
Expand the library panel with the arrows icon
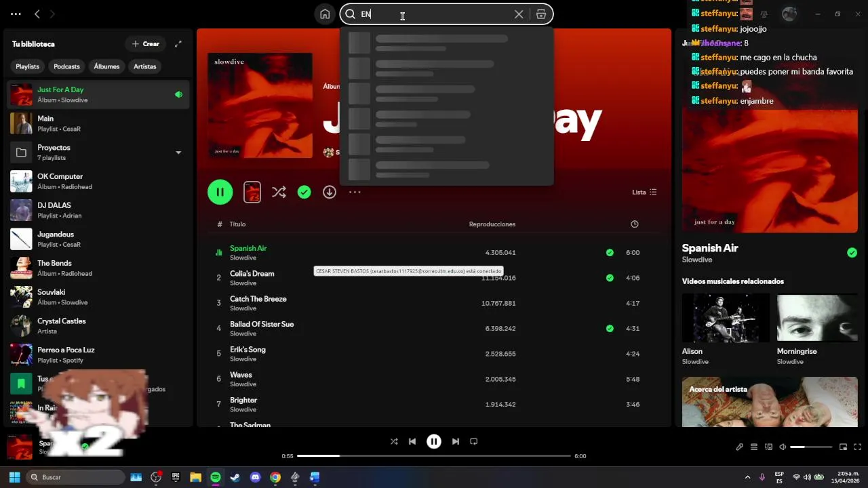click(x=178, y=44)
